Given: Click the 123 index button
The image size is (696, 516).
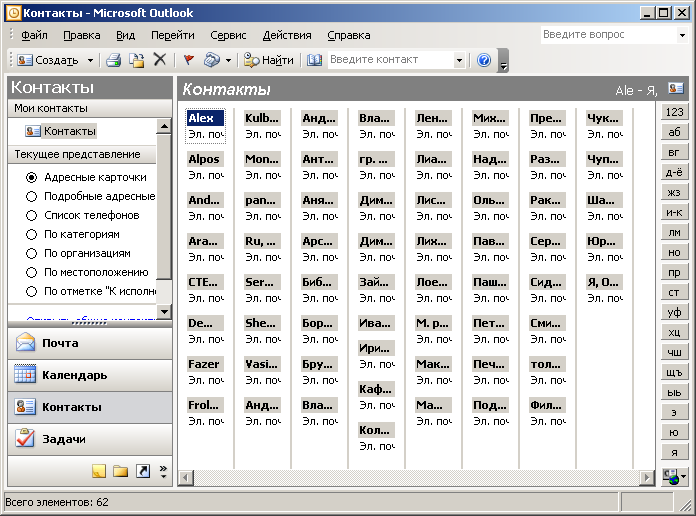Looking at the screenshot, I should 674,112.
